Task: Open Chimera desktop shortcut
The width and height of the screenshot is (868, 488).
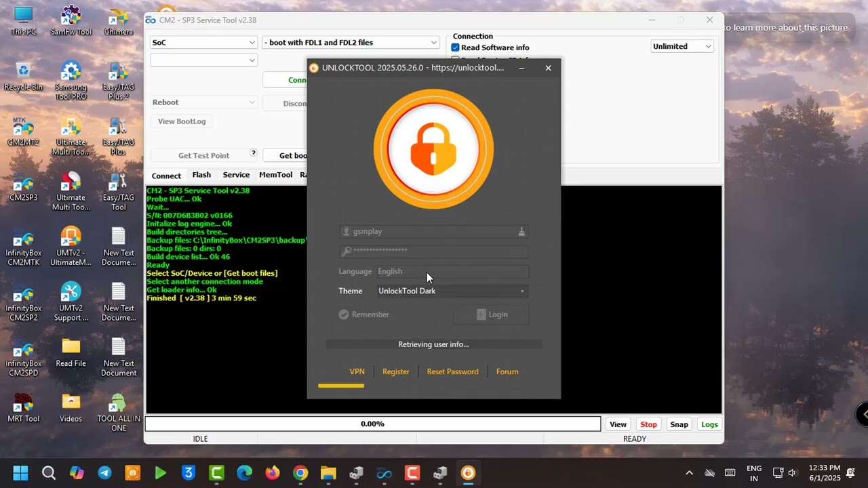Action: pos(119,20)
